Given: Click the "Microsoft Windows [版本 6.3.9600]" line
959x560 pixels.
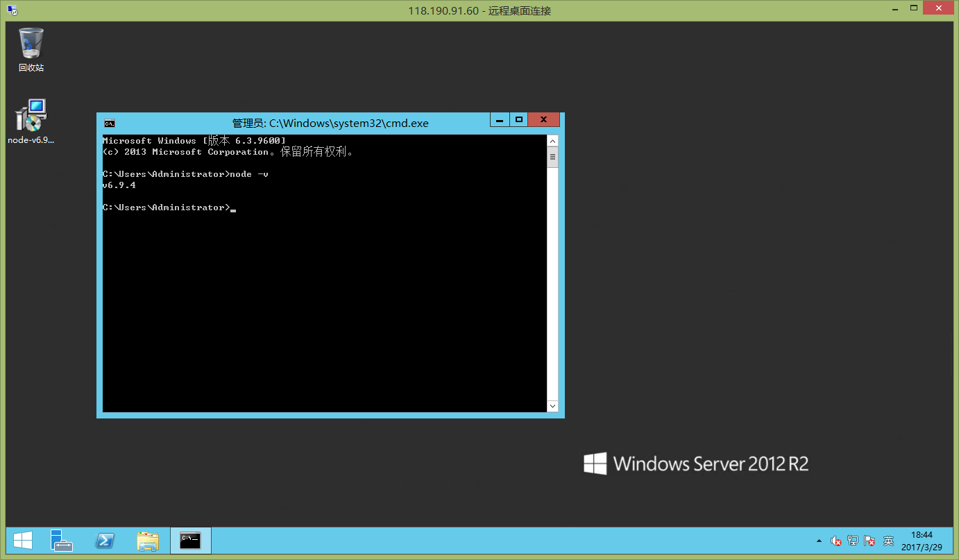Looking at the screenshot, I should click(194, 141).
